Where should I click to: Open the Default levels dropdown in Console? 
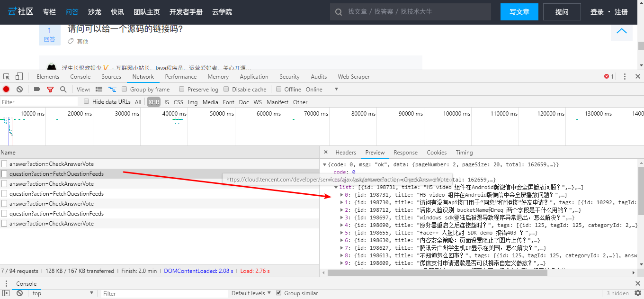tap(251, 293)
